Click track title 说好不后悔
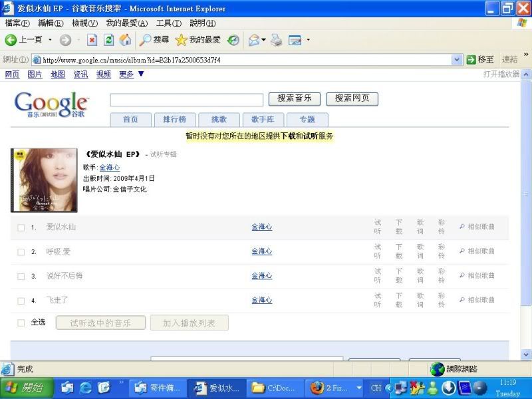The height and width of the screenshot is (399, 532). tap(65, 276)
